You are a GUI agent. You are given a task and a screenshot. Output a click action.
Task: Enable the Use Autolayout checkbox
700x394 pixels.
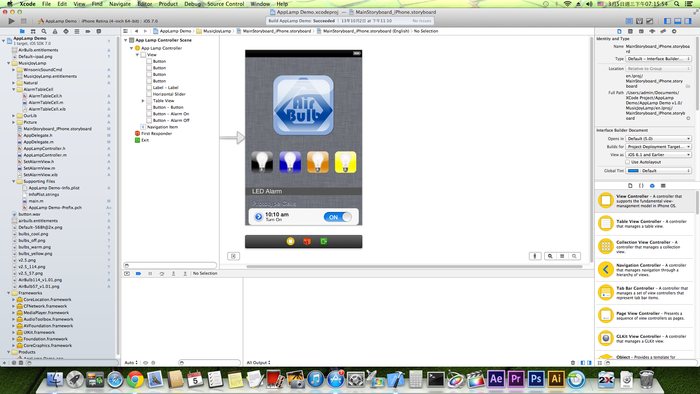pos(627,162)
